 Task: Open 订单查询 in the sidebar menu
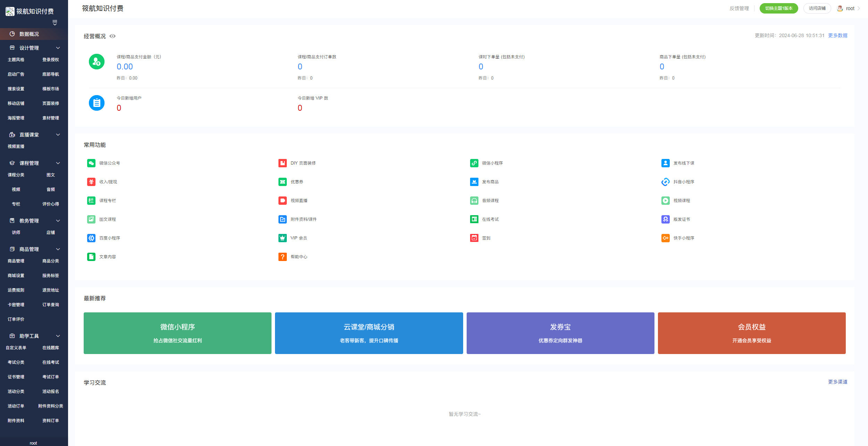tap(51, 305)
